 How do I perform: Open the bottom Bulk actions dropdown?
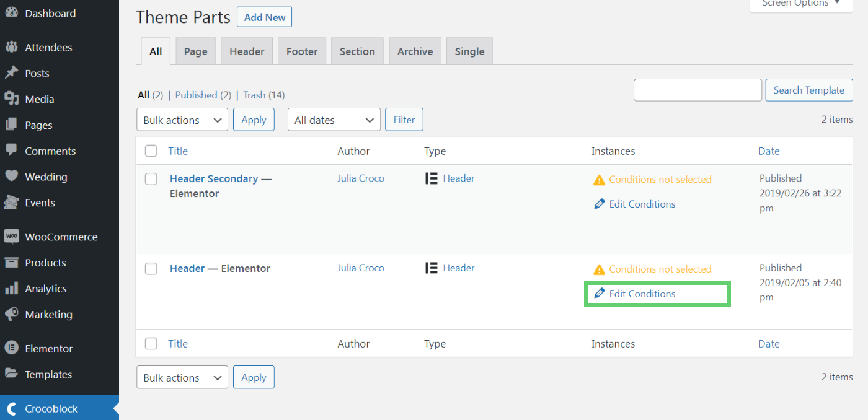point(182,378)
